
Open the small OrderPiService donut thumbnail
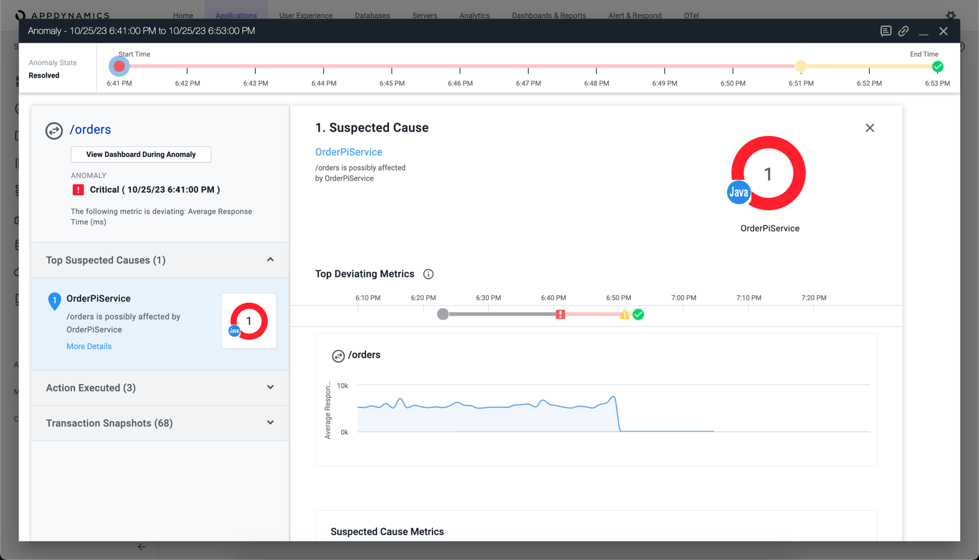coord(249,321)
